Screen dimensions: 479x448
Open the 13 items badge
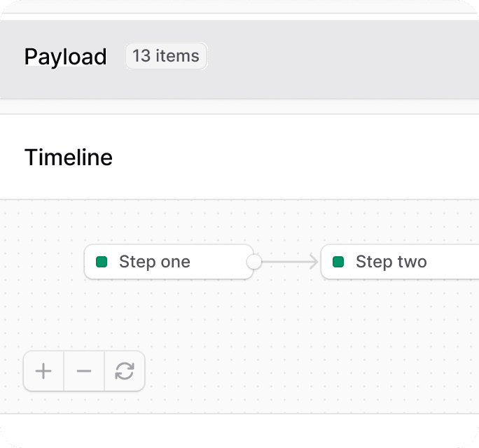point(166,56)
